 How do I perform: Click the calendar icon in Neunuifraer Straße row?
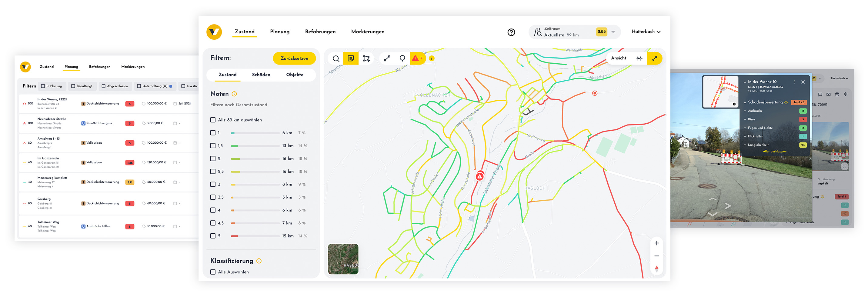point(175,123)
